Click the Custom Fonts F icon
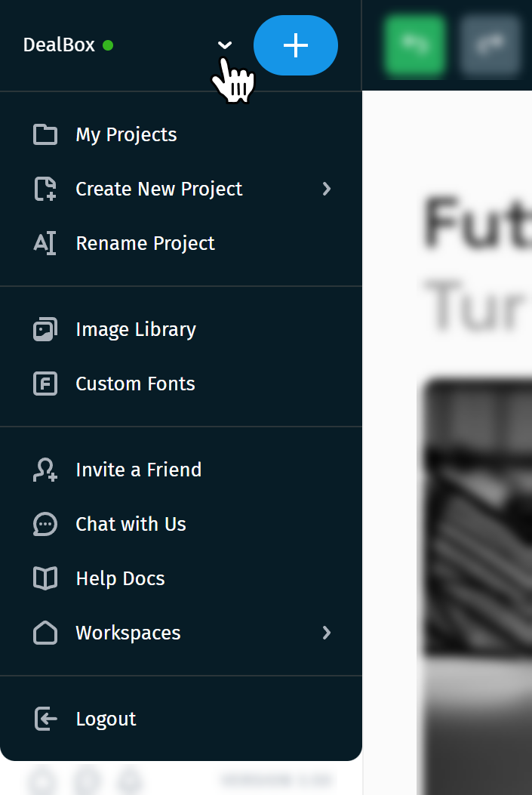 [45, 384]
